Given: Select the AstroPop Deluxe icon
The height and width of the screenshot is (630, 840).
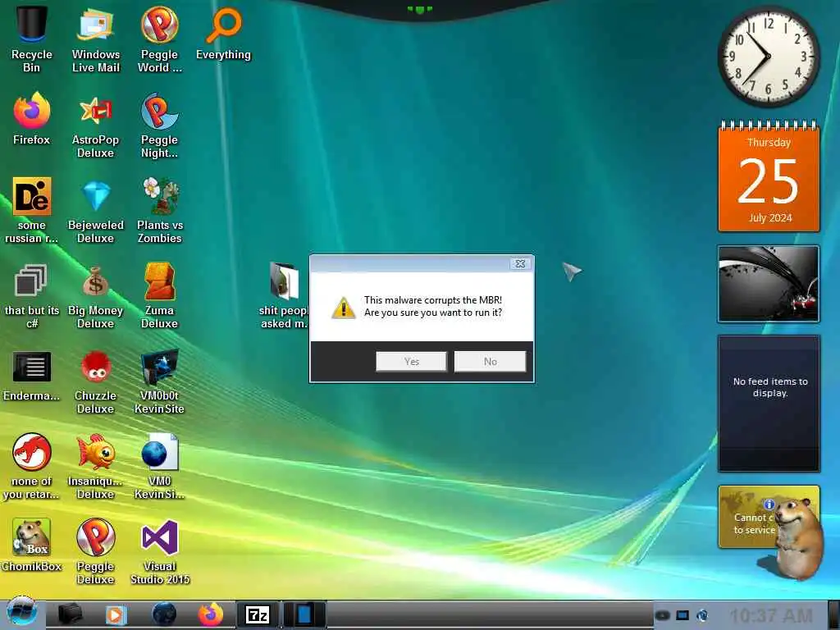Looking at the screenshot, I should point(95,126).
